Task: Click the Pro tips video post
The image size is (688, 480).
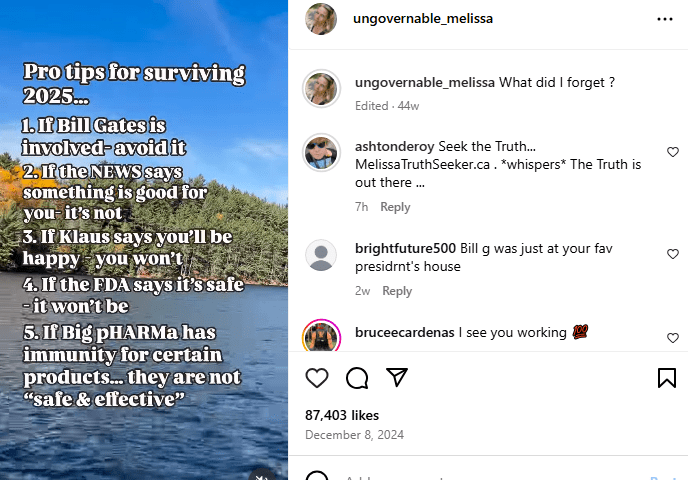Action: (144, 240)
